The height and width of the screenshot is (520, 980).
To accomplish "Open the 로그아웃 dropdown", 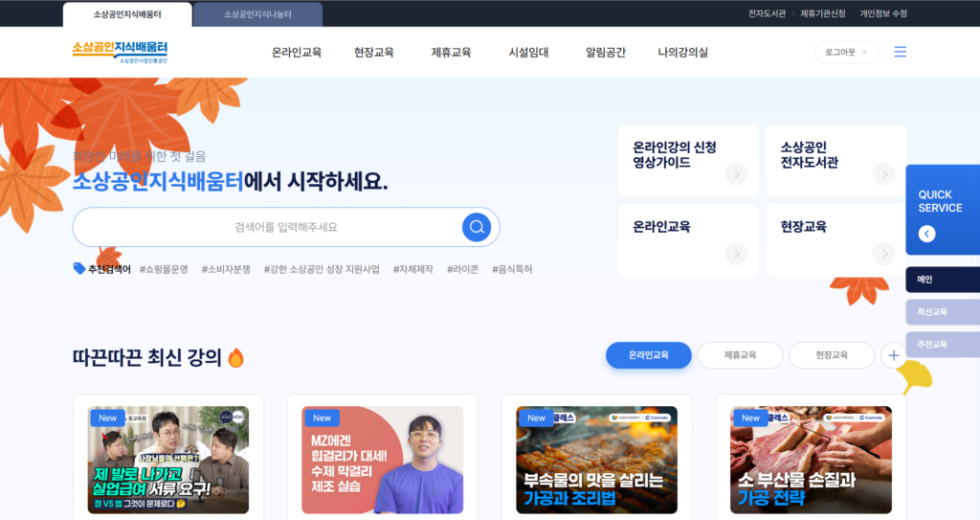I will [846, 52].
